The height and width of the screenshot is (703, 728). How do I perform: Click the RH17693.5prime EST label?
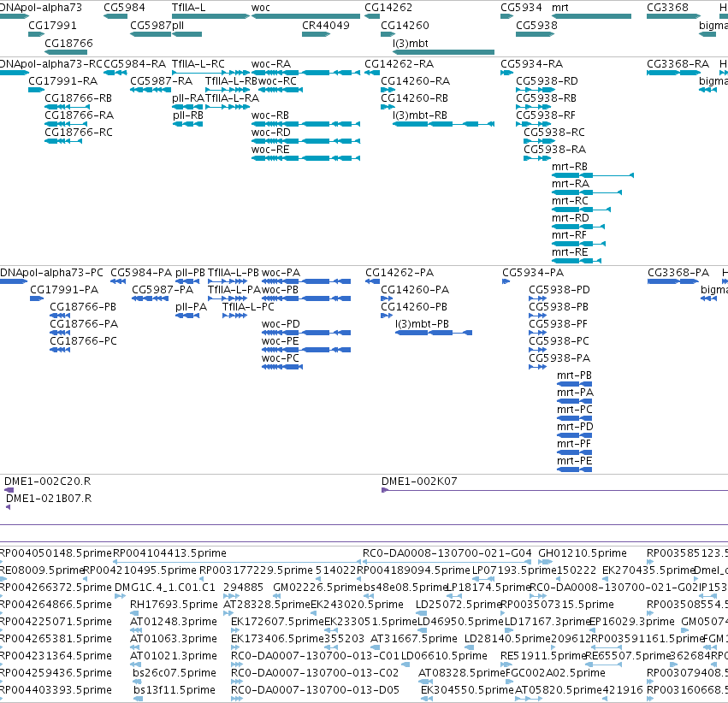point(174,605)
